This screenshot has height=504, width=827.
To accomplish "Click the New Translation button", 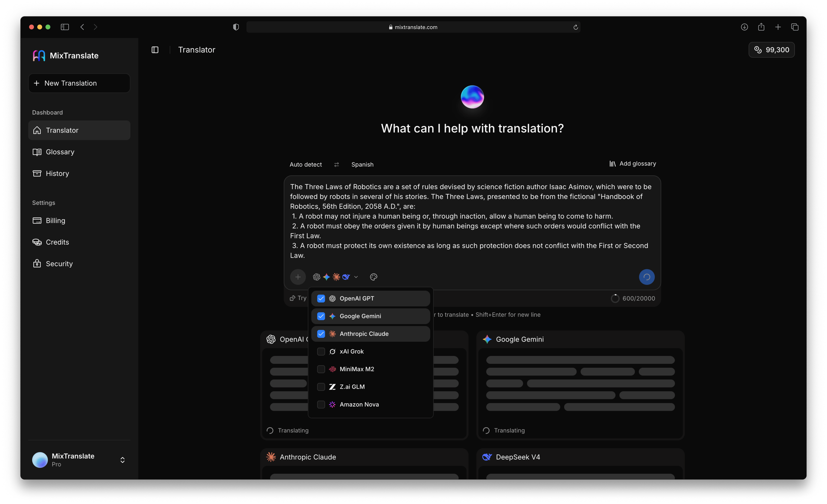I will click(x=79, y=83).
